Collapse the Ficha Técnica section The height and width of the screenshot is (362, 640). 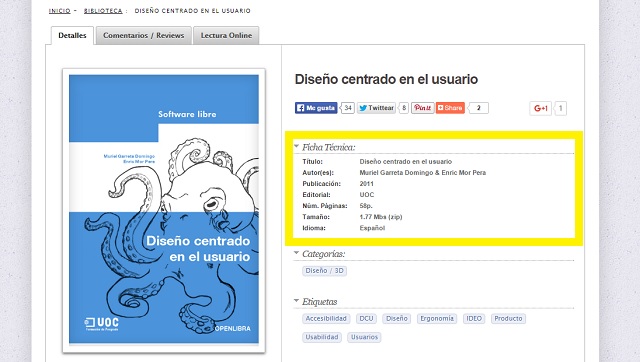click(297, 147)
